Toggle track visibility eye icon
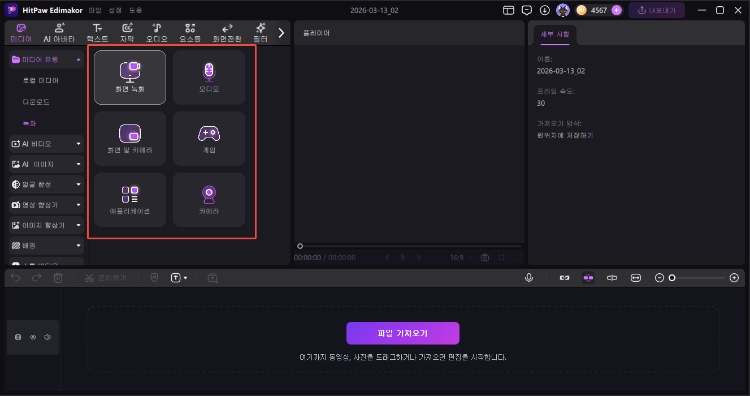This screenshot has height=396, width=750. 33,337
